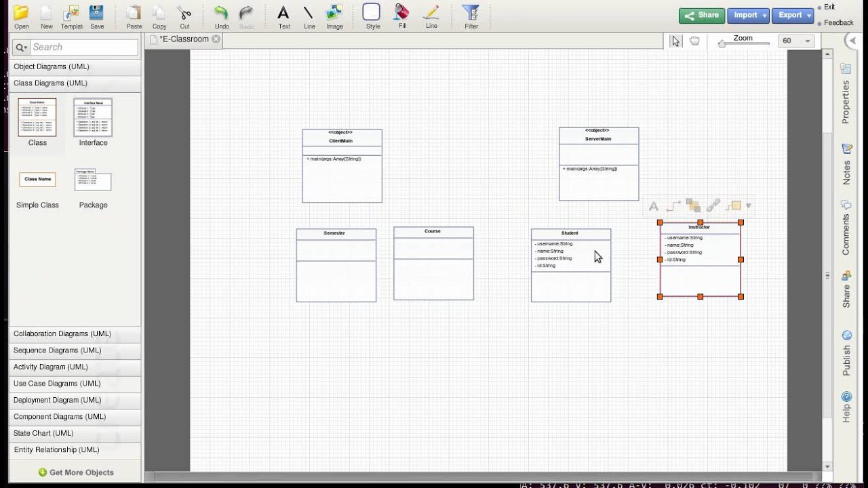Click Get More Objects

(76, 472)
